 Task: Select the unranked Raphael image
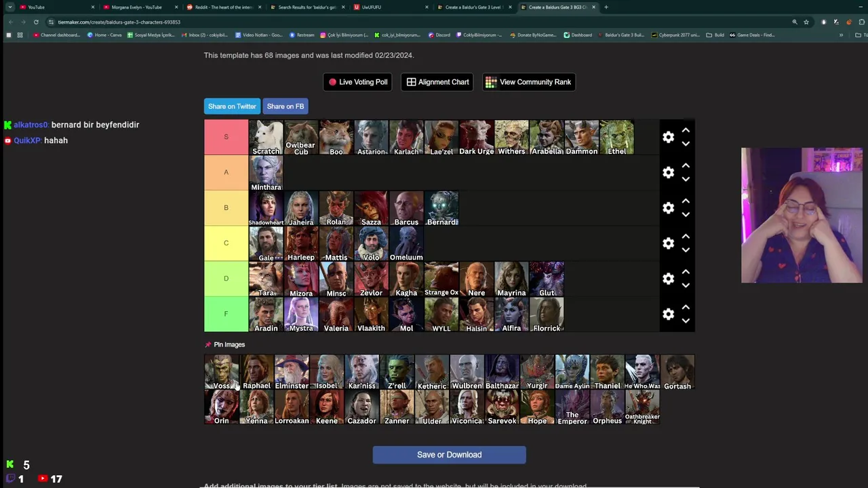[256, 372]
